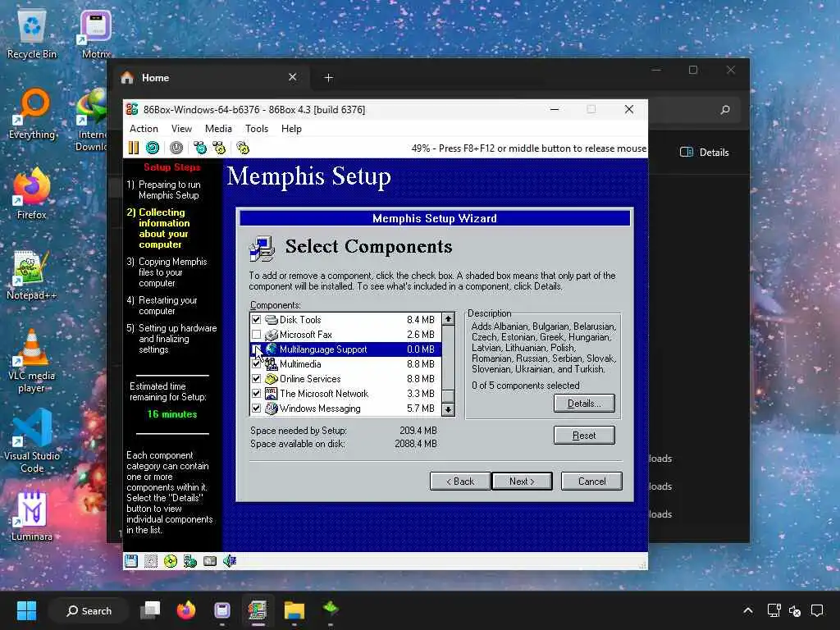
Task: Select Motrix desktop shortcut
Action: pos(96,34)
